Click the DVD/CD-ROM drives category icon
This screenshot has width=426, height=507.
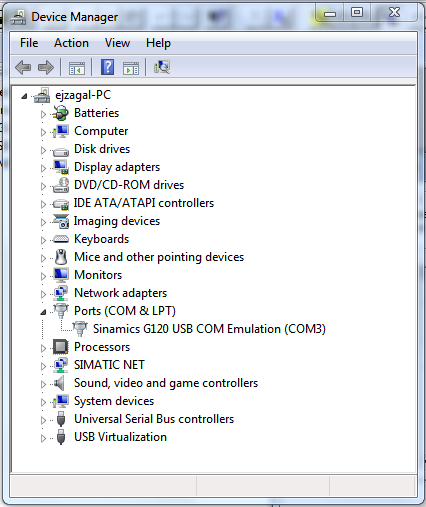(x=61, y=185)
